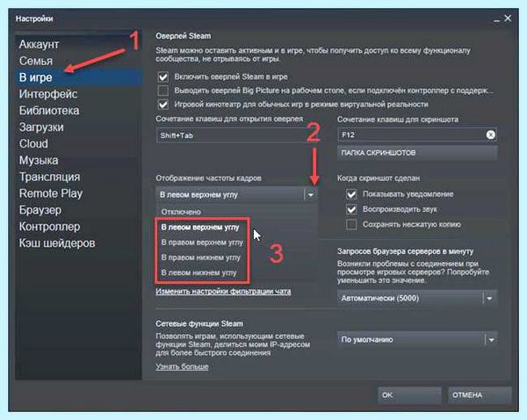Confirm settings with the OK button
The image size is (527, 420).
[409, 395]
